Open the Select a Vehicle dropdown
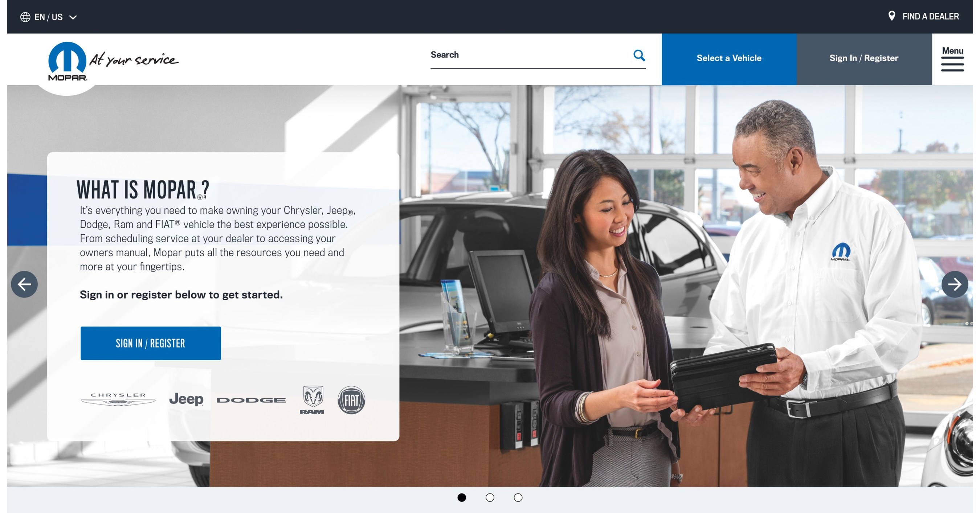 [728, 58]
